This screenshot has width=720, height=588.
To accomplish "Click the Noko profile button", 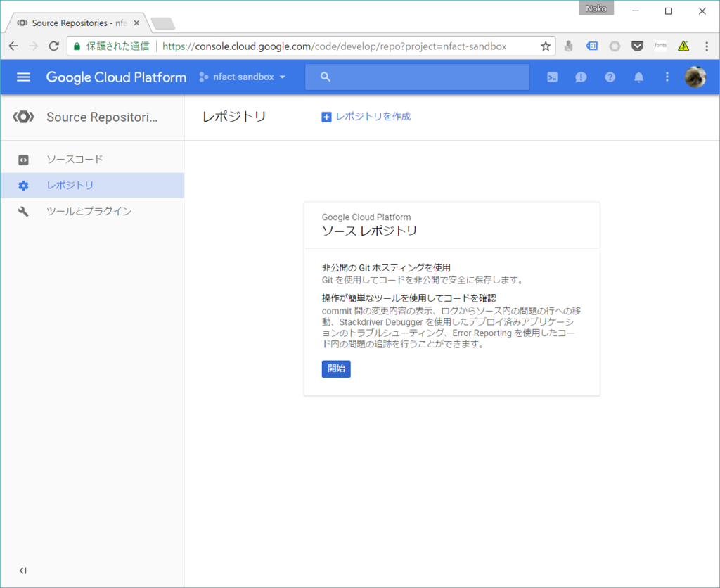I will (596, 8).
